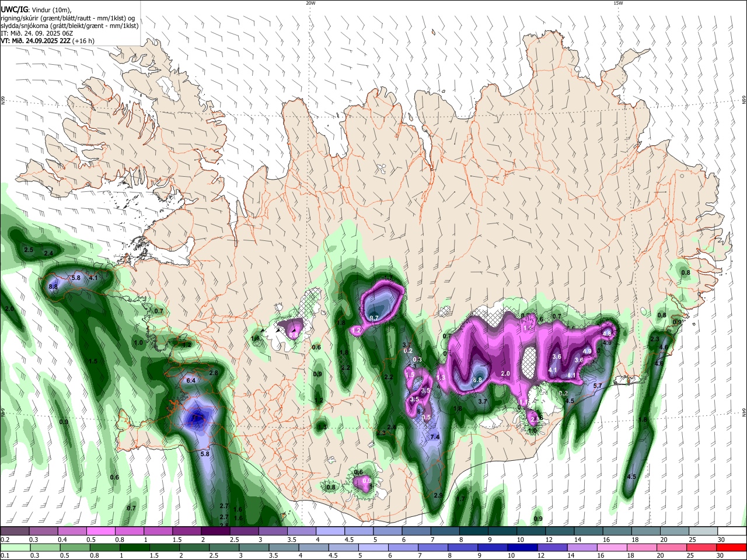Click the precipitation value '6.4' on the map
Screen dimensions: 747x560
click(x=190, y=380)
